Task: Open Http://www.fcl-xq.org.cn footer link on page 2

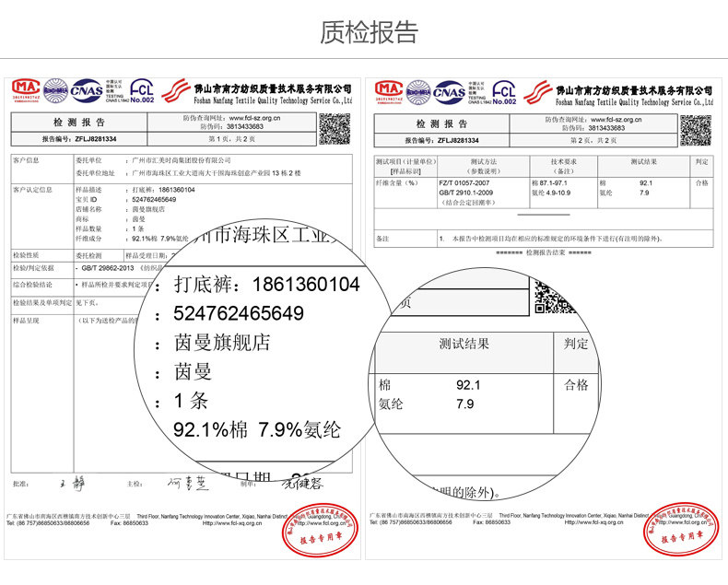Action: [x=593, y=522]
